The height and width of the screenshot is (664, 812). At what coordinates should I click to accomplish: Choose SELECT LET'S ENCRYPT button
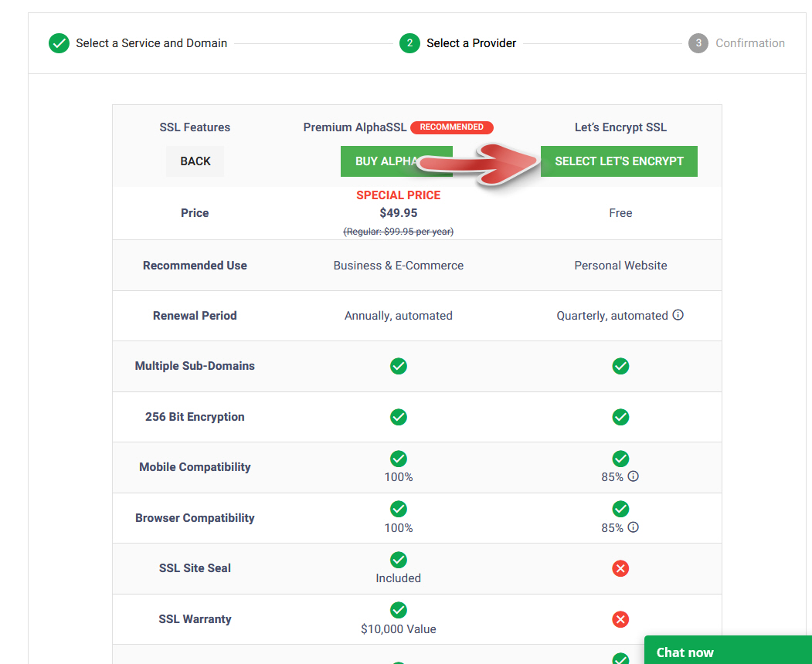(x=619, y=161)
